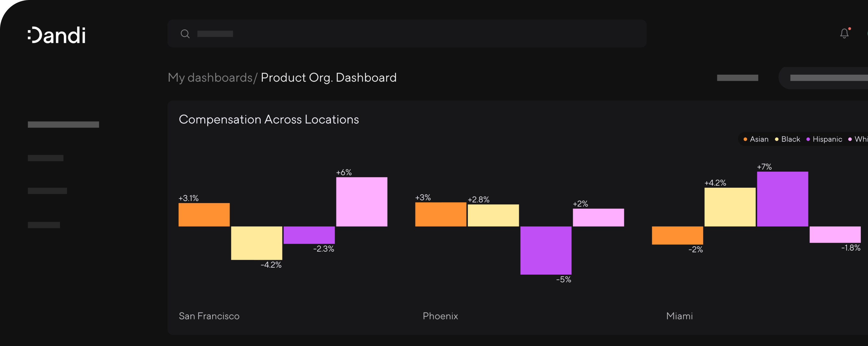Go to My dashboards breadcrumb
The image size is (868, 346).
coord(210,78)
